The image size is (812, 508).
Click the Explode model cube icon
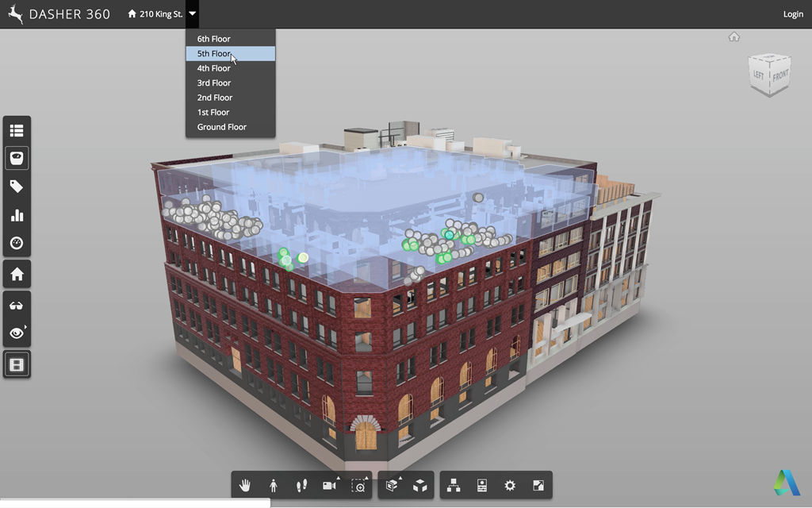420,486
